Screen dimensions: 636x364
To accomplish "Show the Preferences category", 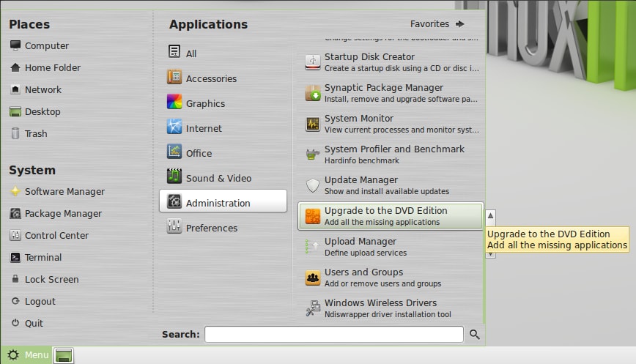I will pos(211,229).
